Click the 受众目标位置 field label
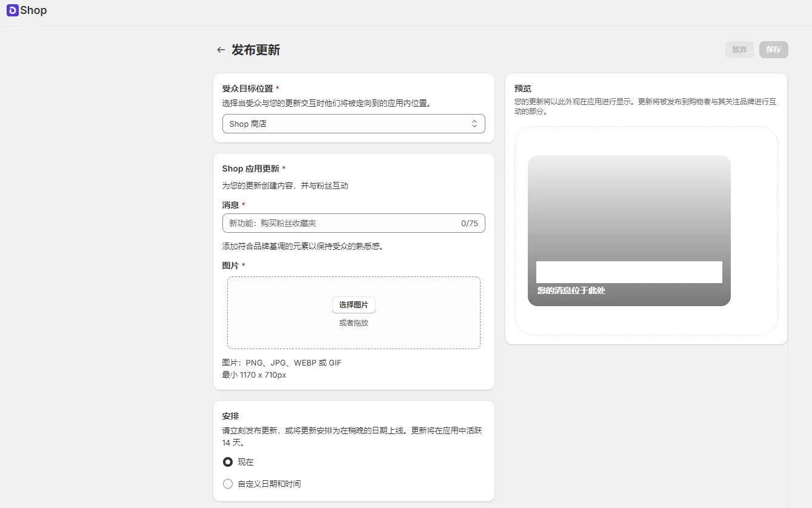 (247, 89)
